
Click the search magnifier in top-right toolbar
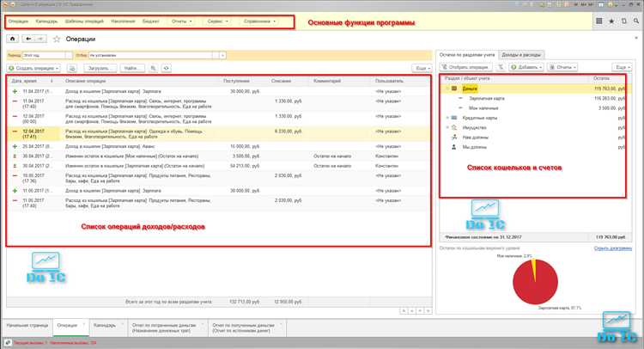point(635,21)
